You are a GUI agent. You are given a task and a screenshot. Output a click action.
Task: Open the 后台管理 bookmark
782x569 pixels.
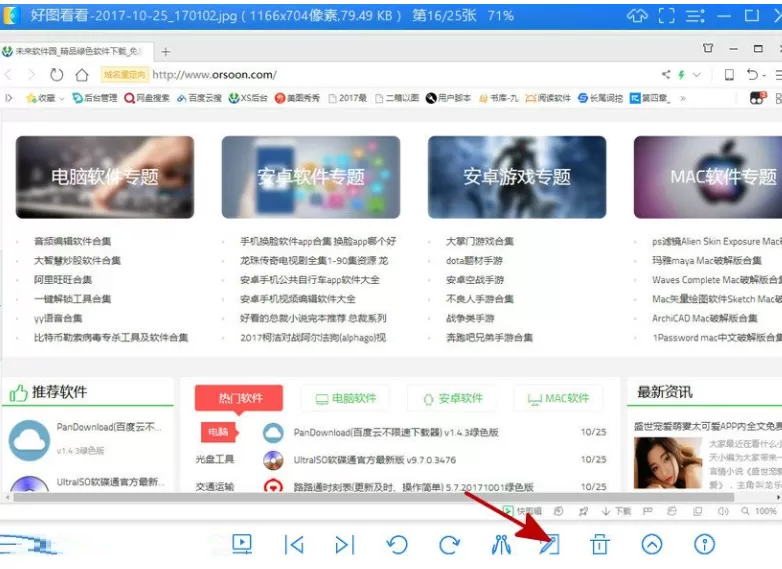(95, 98)
